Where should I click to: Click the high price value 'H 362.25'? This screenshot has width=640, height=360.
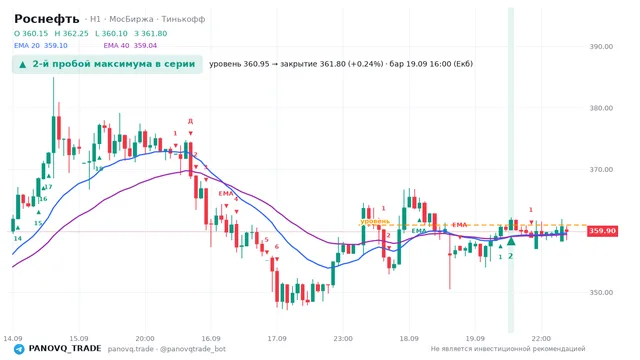(71, 33)
